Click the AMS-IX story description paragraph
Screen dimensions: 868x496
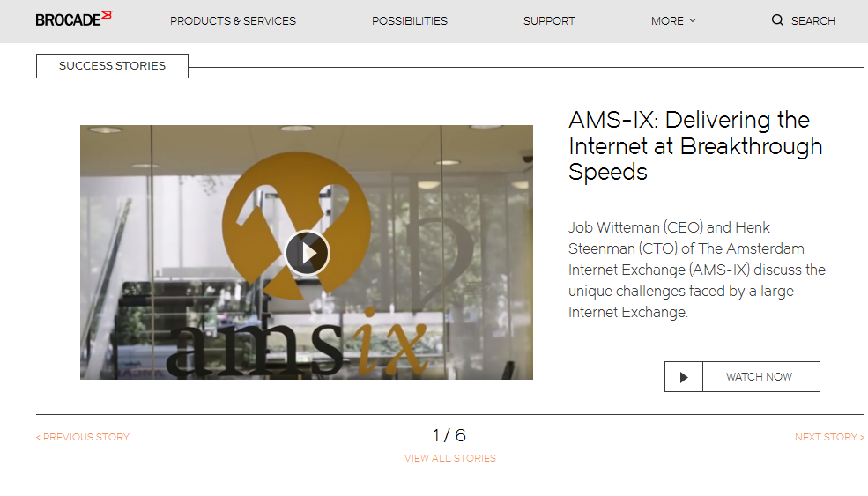(x=697, y=270)
